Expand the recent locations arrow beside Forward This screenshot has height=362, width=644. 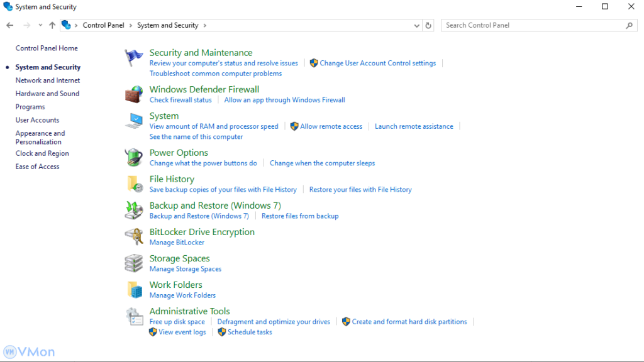click(x=40, y=26)
